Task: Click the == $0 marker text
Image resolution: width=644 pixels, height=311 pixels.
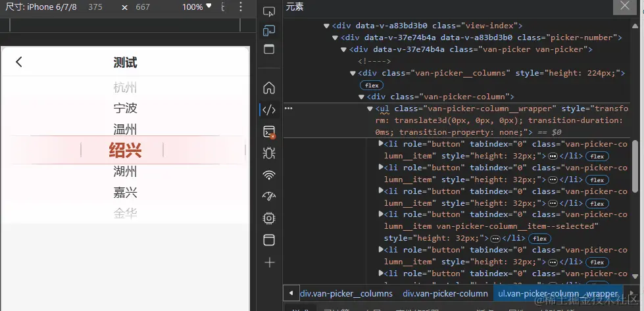Action: click(549, 133)
